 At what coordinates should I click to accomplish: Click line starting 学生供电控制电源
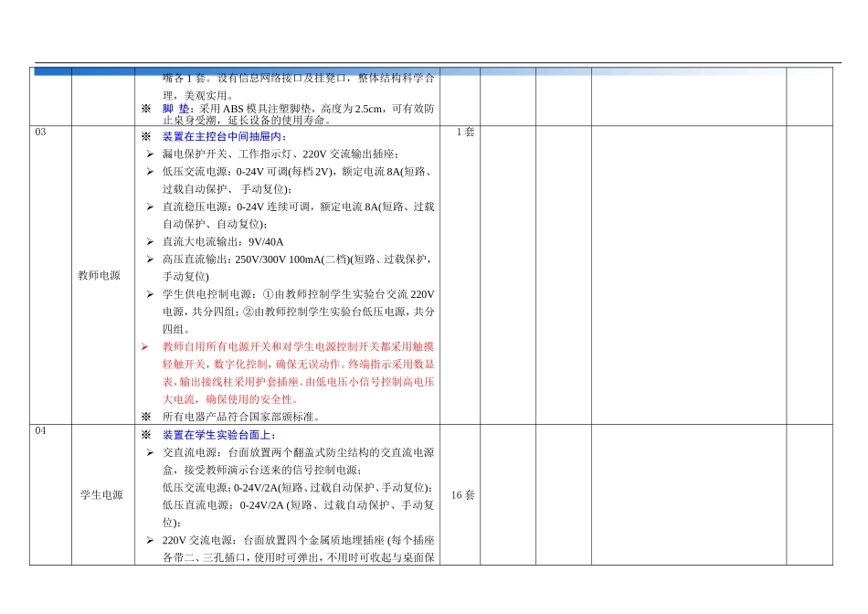pyautogui.click(x=298, y=294)
